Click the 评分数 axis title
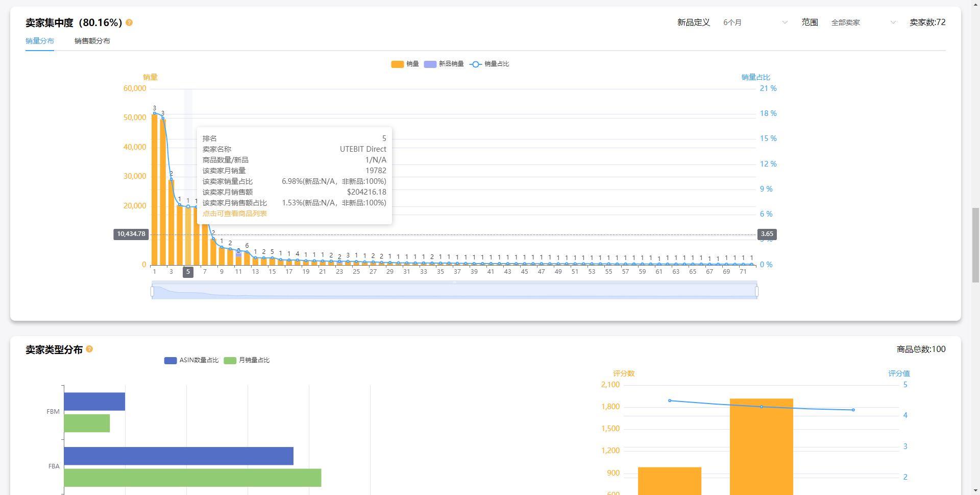The image size is (980, 495). [x=624, y=373]
